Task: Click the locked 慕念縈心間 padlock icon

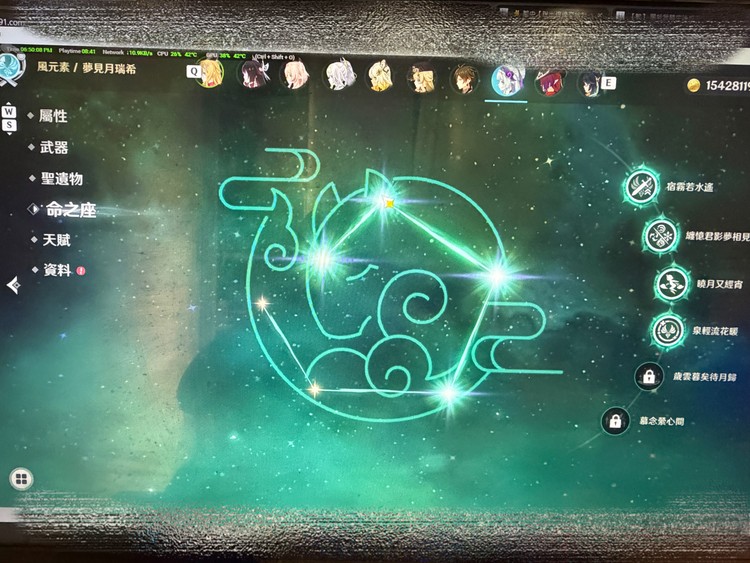Action: 615,421
